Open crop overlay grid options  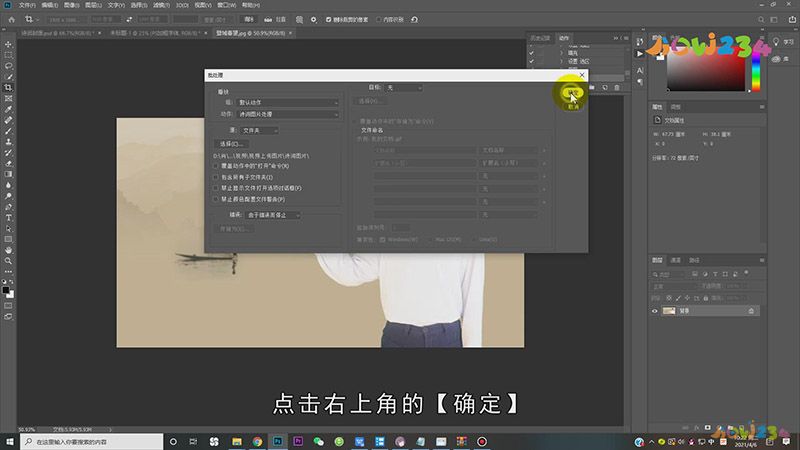tap(299, 19)
